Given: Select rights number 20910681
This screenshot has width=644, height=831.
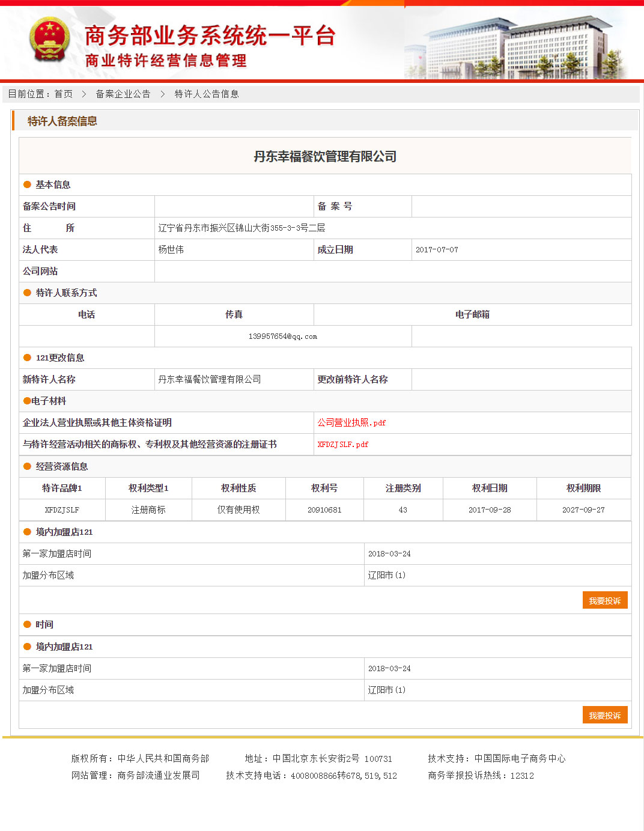Looking at the screenshot, I should point(324,510).
